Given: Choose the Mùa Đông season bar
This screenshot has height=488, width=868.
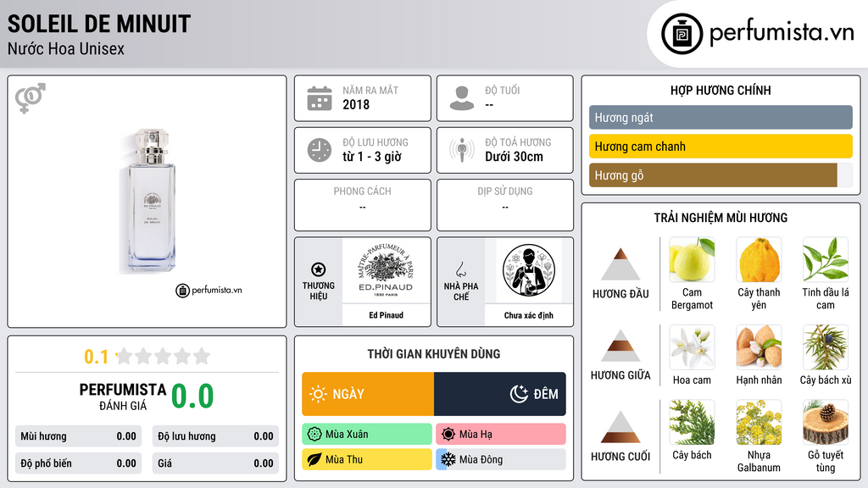Looking at the screenshot, I should coord(501,459).
